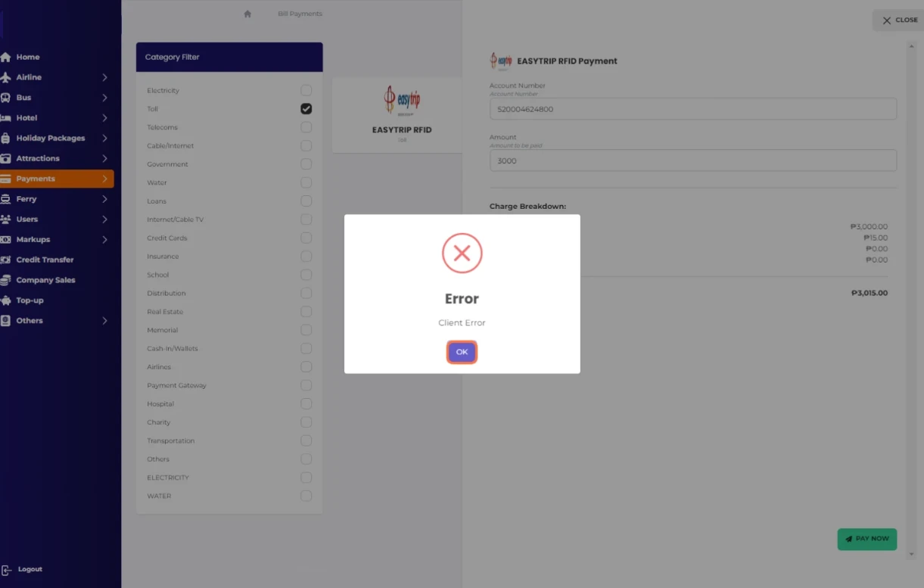Click the Logout icon at bottom left
Viewport: 924px width, 588px height.
(x=7, y=570)
